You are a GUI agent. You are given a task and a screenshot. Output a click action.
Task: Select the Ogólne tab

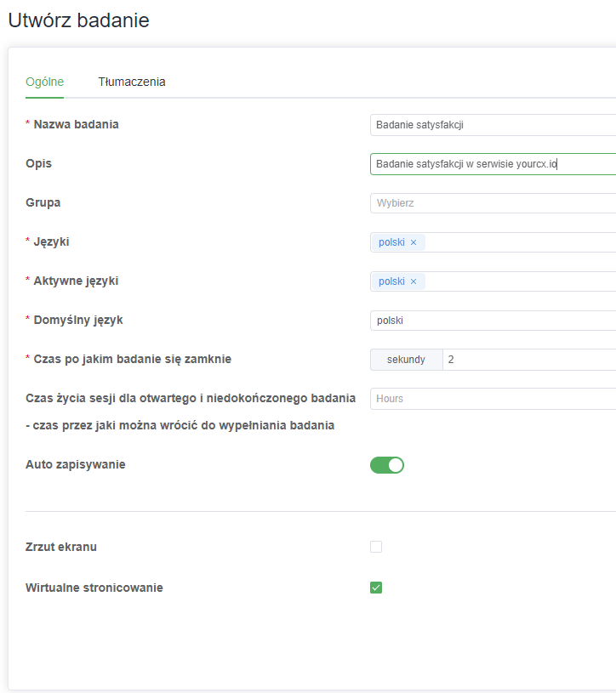[x=44, y=82]
